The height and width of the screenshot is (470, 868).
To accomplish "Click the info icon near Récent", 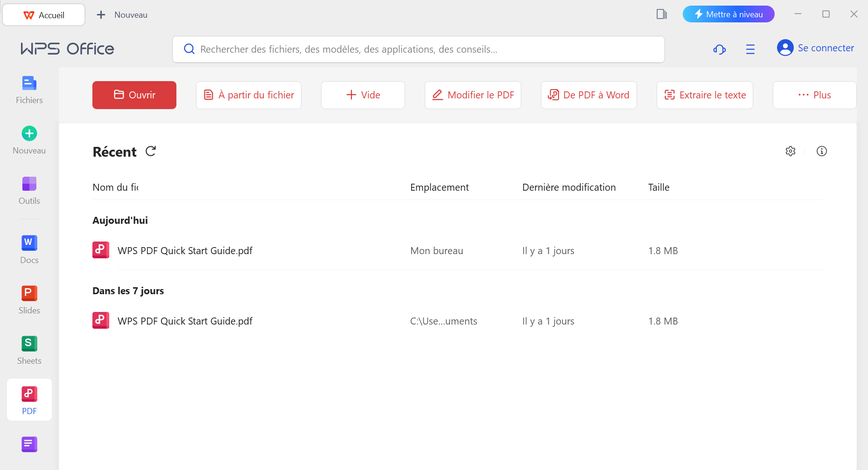I will tap(821, 151).
